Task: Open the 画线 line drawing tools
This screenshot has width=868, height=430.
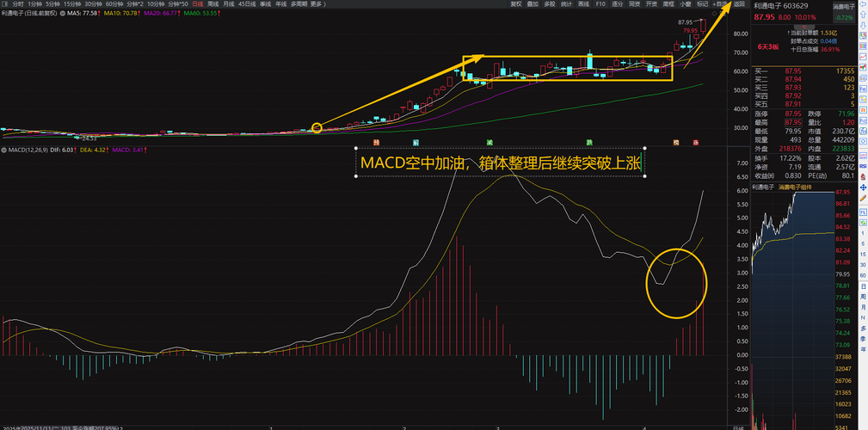Action: click(583, 4)
